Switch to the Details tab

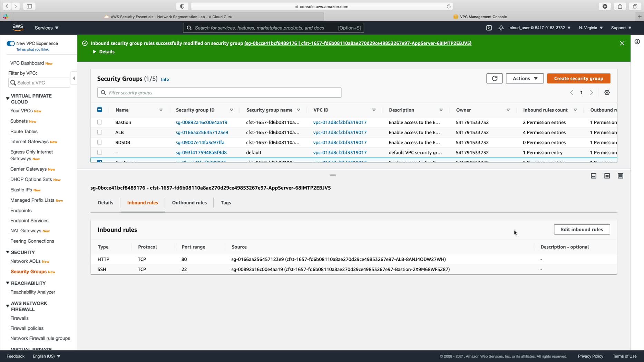pos(106,203)
